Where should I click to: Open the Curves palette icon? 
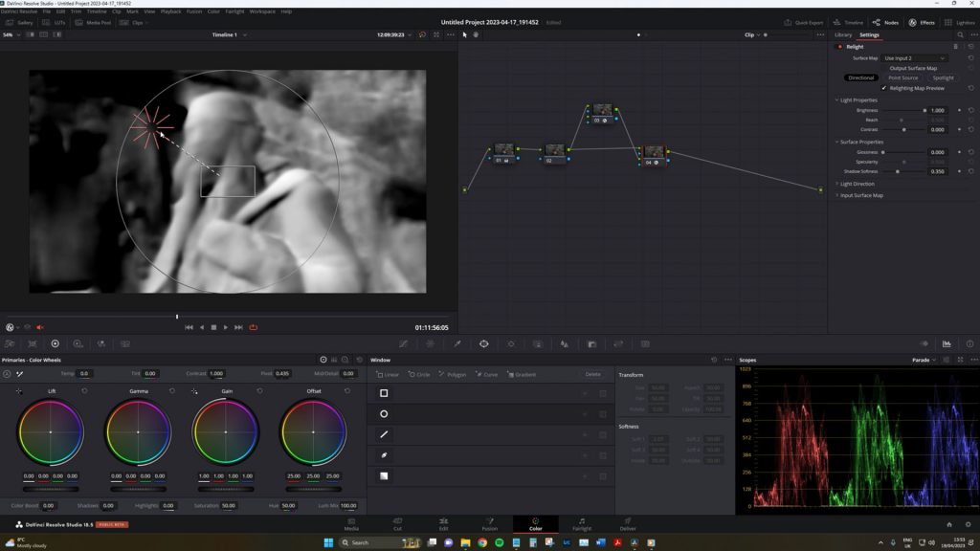[x=404, y=343]
